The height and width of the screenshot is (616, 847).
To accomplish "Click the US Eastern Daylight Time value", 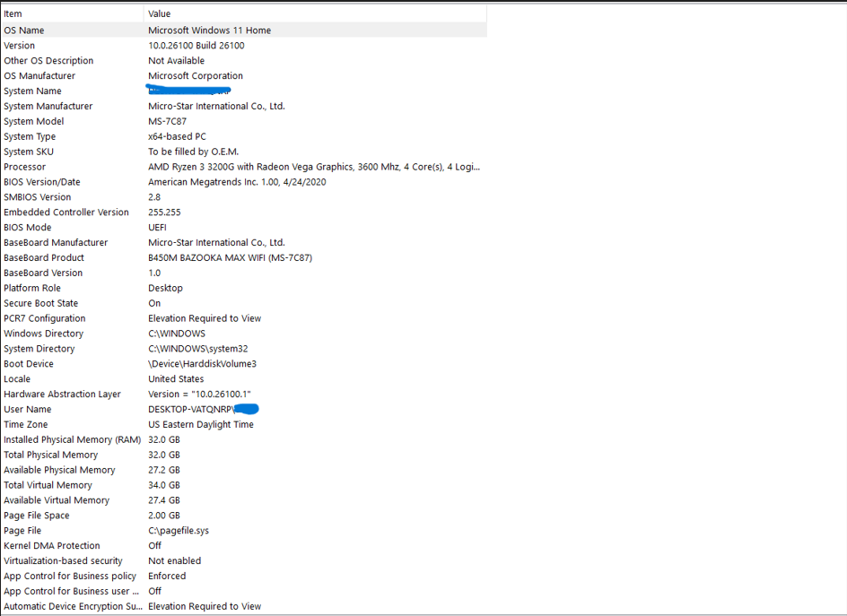I will point(201,424).
